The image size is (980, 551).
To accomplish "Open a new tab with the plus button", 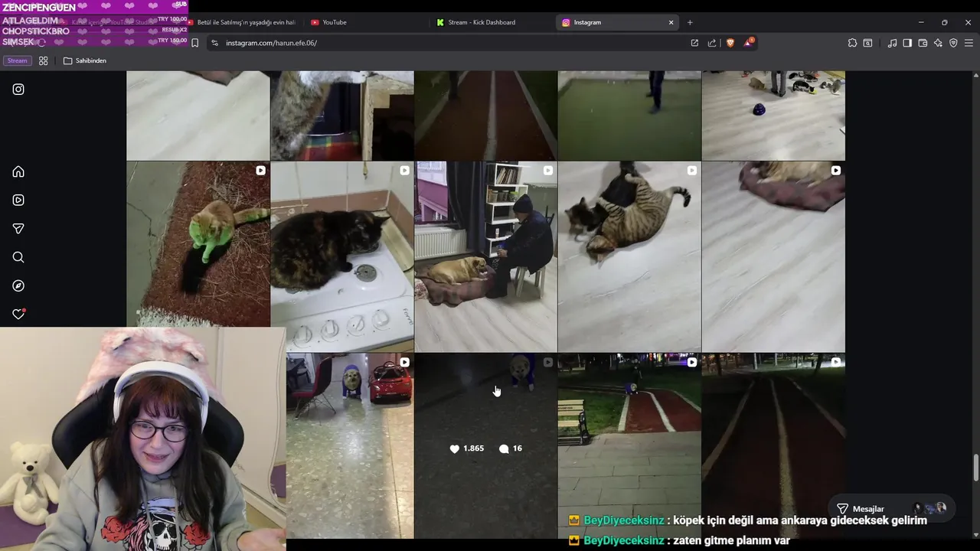I will [x=690, y=22].
